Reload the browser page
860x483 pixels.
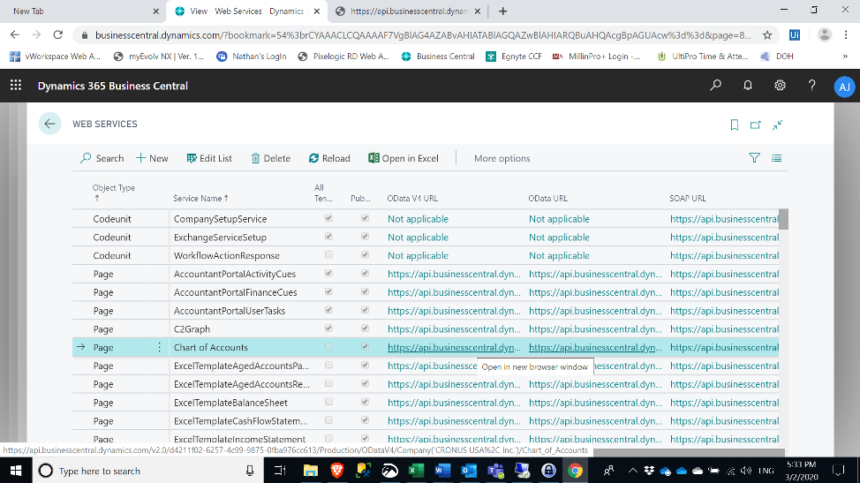click(x=58, y=35)
